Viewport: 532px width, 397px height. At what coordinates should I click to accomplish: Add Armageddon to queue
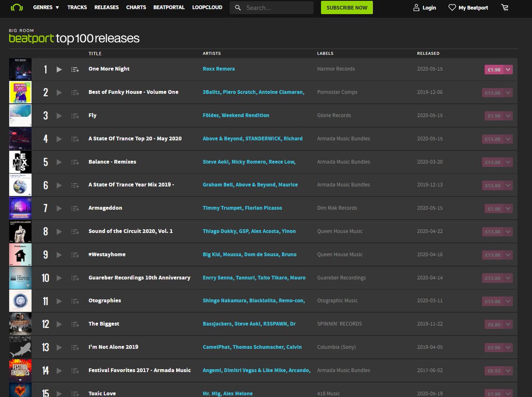pos(75,208)
